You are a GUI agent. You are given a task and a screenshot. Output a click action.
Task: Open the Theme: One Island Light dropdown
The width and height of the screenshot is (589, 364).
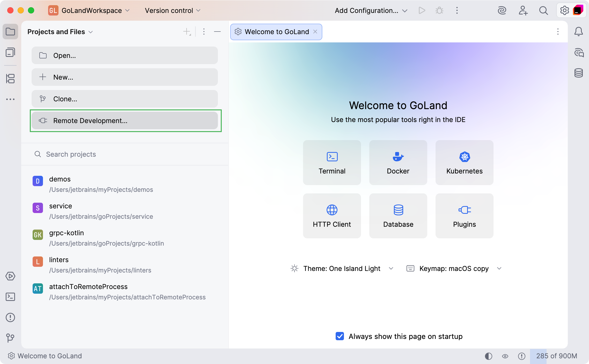pos(391,268)
